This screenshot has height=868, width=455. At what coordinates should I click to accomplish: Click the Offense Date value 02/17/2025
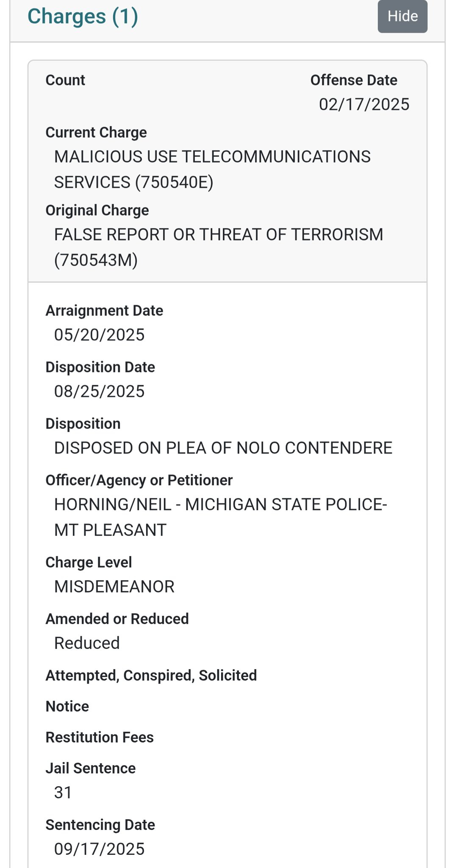coord(364,104)
